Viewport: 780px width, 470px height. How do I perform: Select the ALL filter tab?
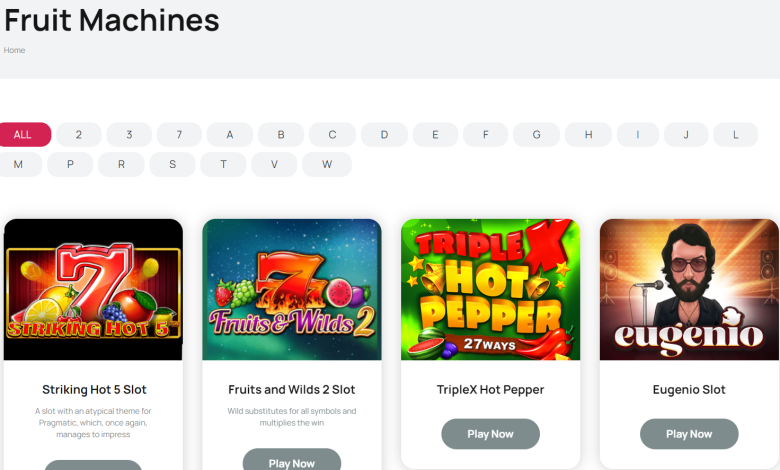[23, 135]
